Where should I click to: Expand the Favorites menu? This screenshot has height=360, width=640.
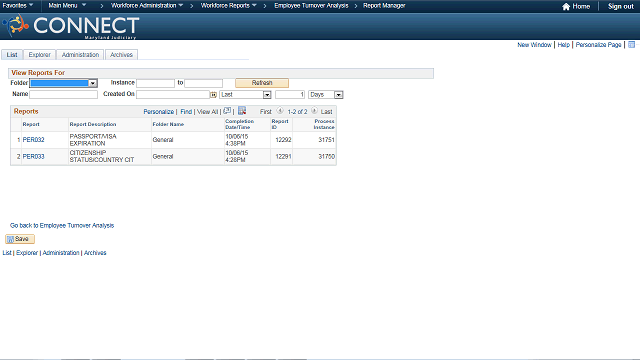click(x=18, y=6)
